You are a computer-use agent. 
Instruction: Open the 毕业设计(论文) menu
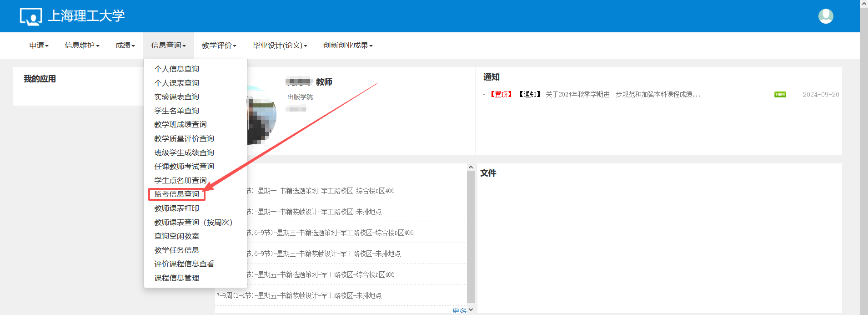(280, 46)
